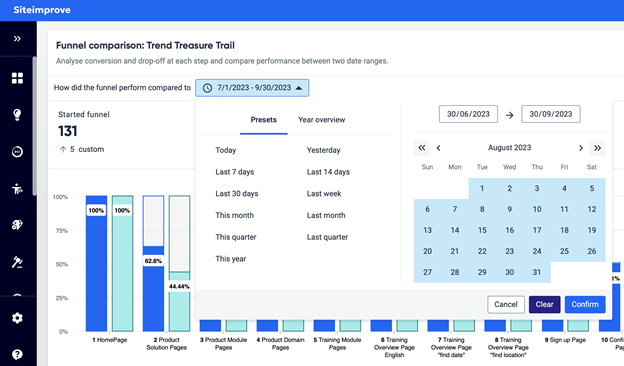Viewport: 624px width, 366px height.
Task: Jump back a year with double left chevron
Action: pyautogui.click(x=422, y=148)
